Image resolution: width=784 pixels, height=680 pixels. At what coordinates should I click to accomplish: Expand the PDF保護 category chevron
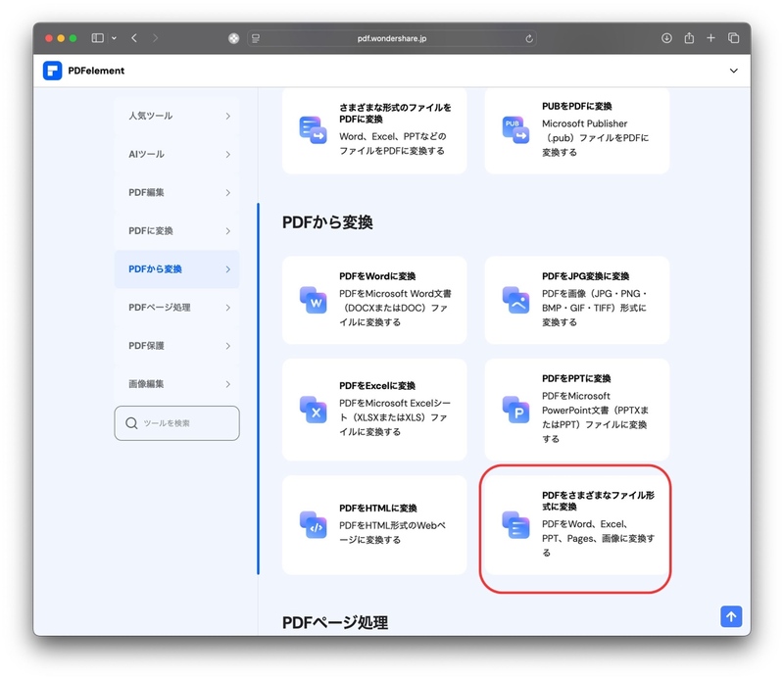coord(228,346)
